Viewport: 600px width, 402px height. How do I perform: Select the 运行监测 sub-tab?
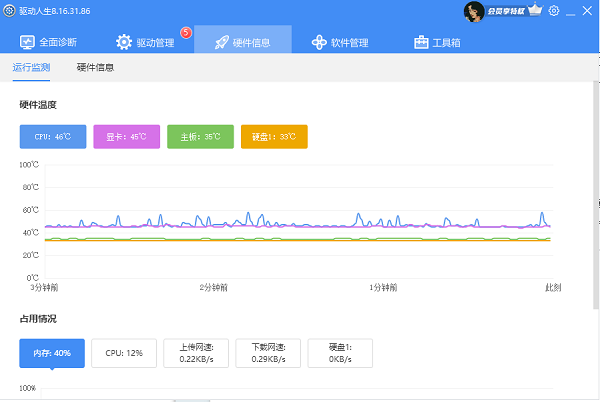point(30,68)
